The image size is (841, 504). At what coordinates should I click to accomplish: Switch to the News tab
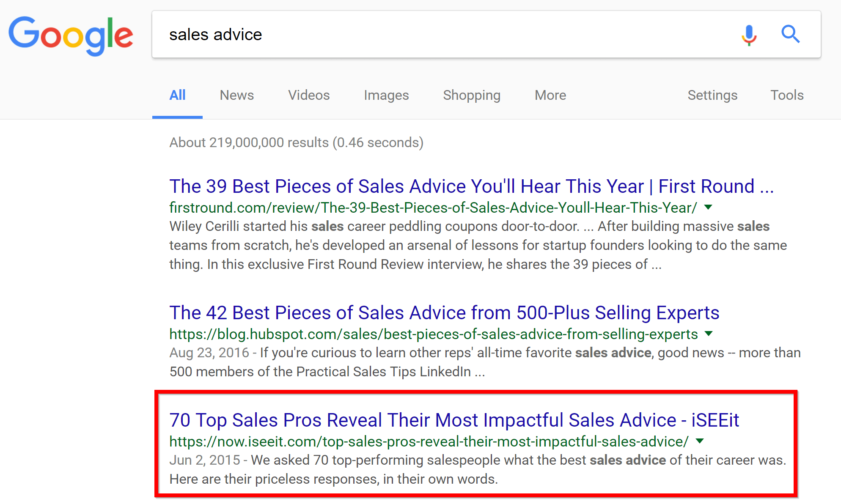[237, 95]
